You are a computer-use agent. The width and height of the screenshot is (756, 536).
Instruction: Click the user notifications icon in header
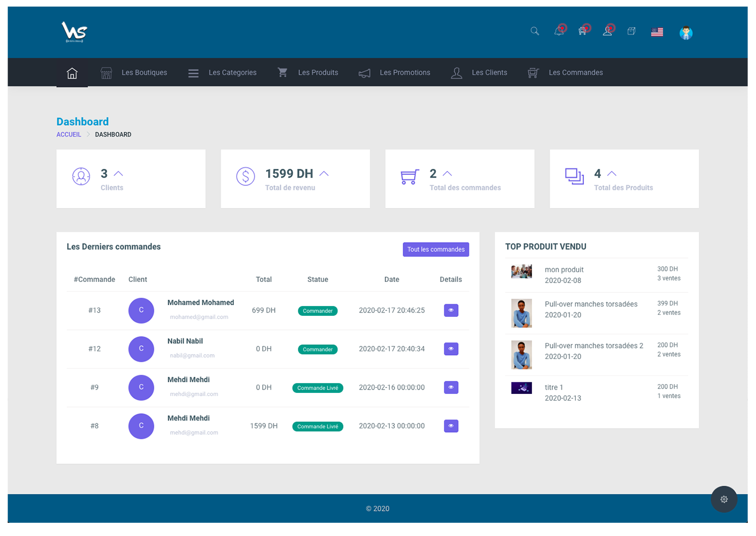click(x=607, y=31)
